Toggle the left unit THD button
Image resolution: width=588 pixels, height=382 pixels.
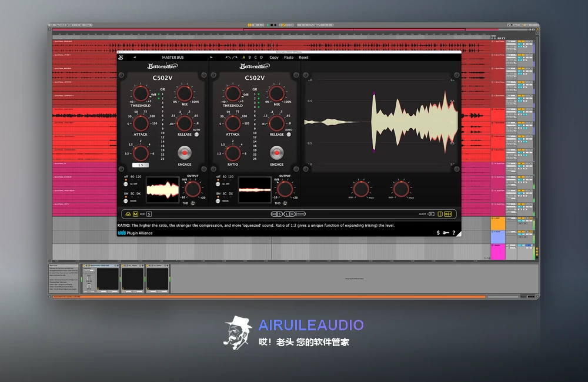pyautogui.click(x=193, y=203)
